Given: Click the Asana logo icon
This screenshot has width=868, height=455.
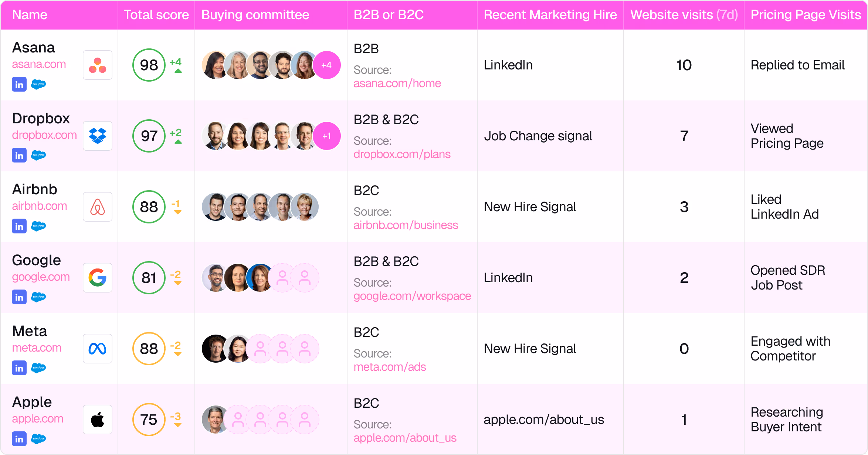Looking at the screenshot, I should (98, 65).
